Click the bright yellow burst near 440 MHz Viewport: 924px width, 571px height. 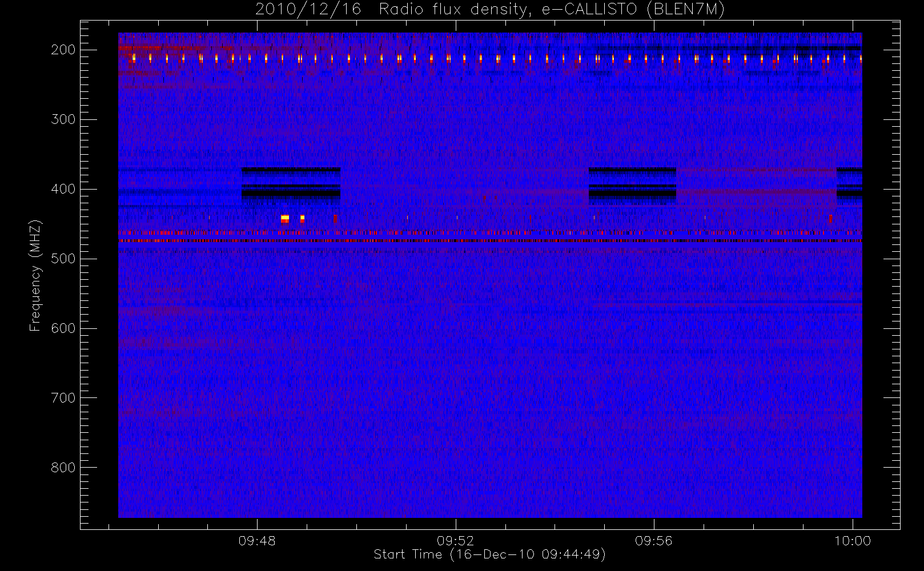pos(285,219)
